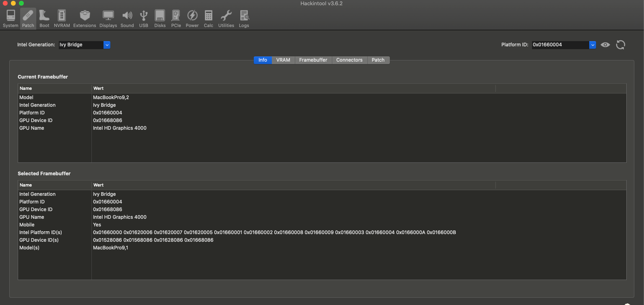Switch to the Patch tab in the segmented control

[x=378, y=60]
